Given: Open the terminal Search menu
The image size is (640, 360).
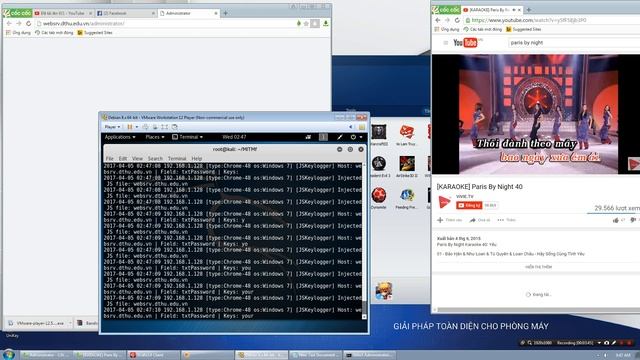Looking at the screenshot, I should click(155, 158).
